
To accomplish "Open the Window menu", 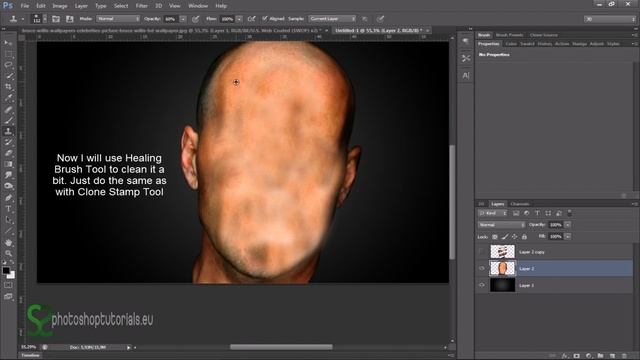I will point(198,6).
